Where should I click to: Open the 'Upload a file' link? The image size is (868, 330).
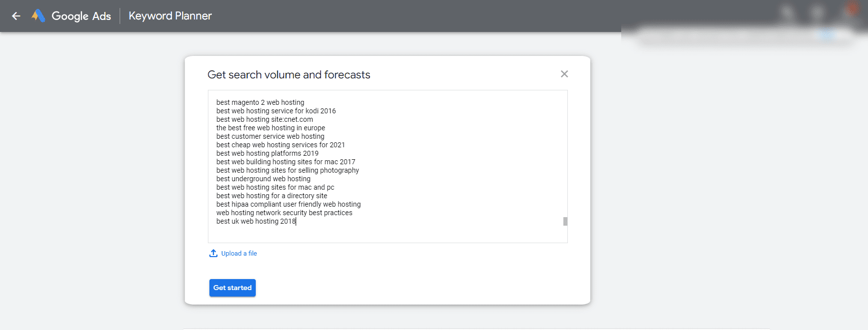pyautogui.click(x=239, y=254)
